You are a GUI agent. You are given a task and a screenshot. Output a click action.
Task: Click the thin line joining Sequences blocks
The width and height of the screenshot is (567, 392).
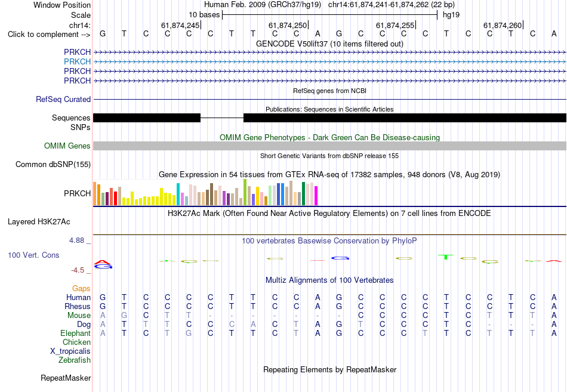coord(222,118)
